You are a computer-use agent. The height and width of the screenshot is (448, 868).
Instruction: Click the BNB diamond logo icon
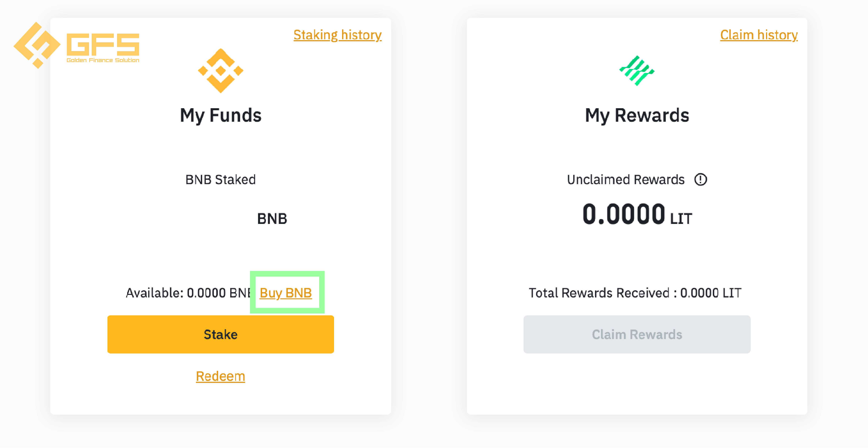coord(220,70)
